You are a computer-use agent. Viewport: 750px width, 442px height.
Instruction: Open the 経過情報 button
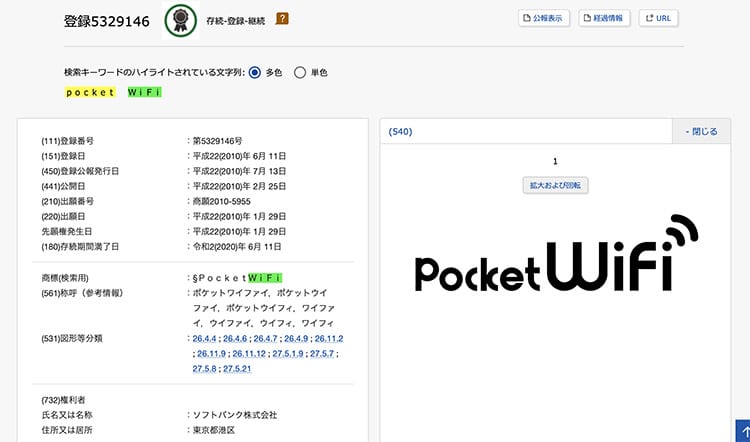point(604,18)
